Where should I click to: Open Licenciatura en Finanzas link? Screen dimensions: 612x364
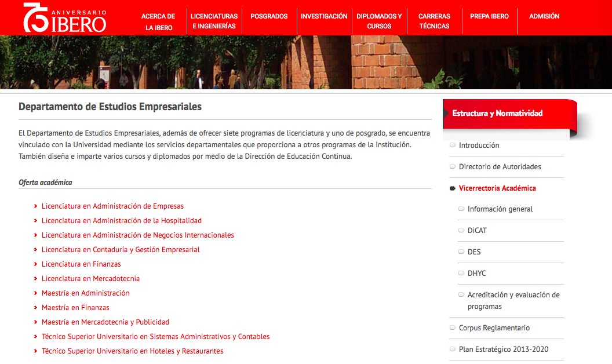tap(81, 264)
